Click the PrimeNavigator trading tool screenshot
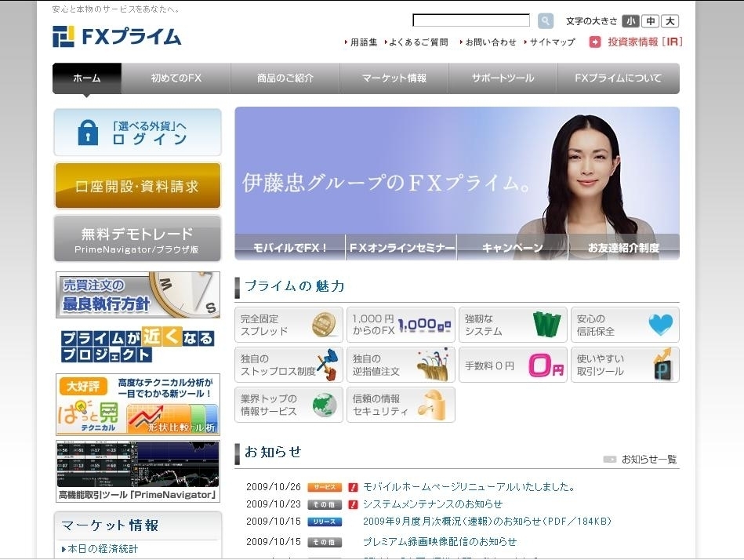The width and height of the screenshot is (744, 560). click(138, 471)
